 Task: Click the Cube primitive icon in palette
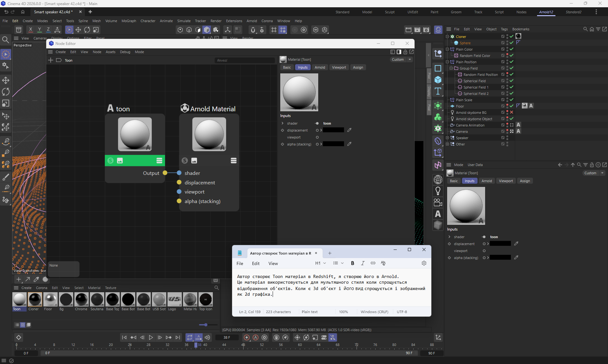tap(438, 80)
